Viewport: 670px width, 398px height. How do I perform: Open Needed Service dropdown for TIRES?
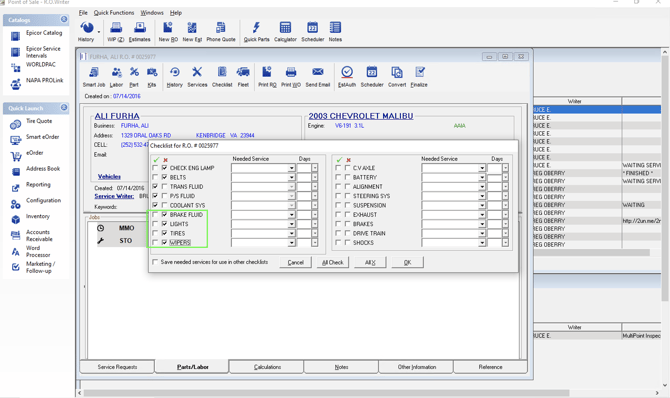(291, 233)
